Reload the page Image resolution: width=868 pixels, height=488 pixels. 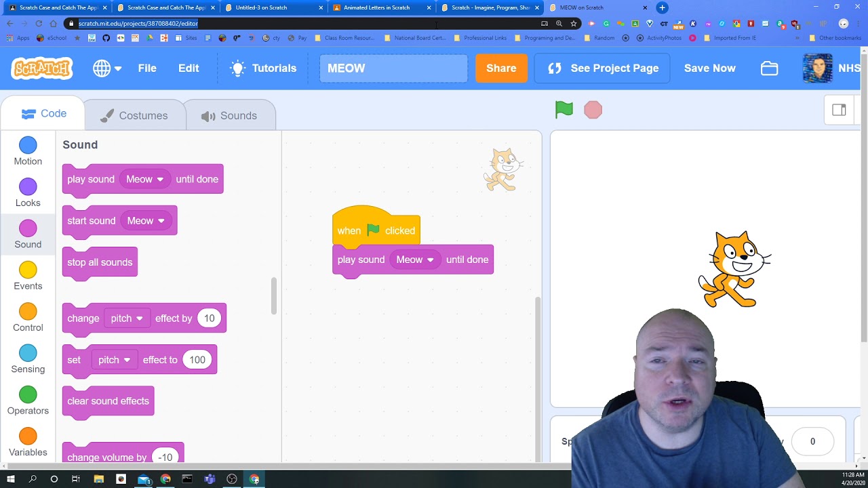pos(39,23)
